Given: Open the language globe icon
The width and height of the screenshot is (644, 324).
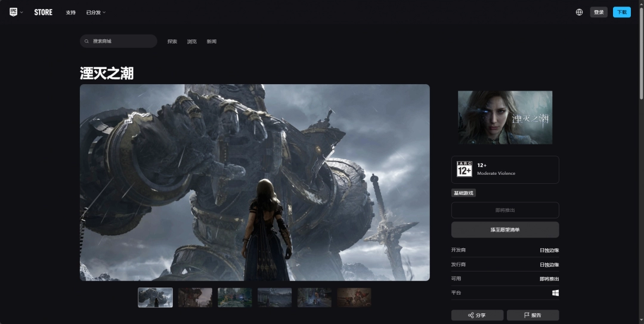Looking at the screenshot, I should [579, 12].
